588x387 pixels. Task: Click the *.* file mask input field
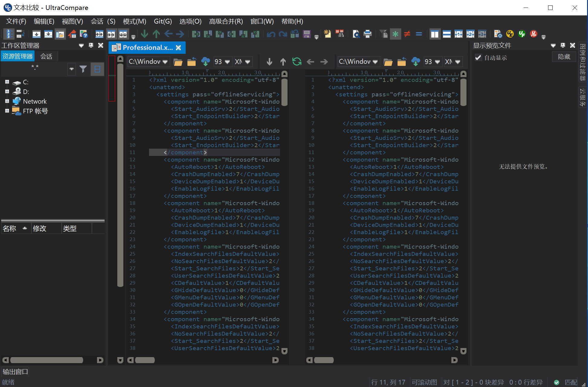(x=34, y=69)
